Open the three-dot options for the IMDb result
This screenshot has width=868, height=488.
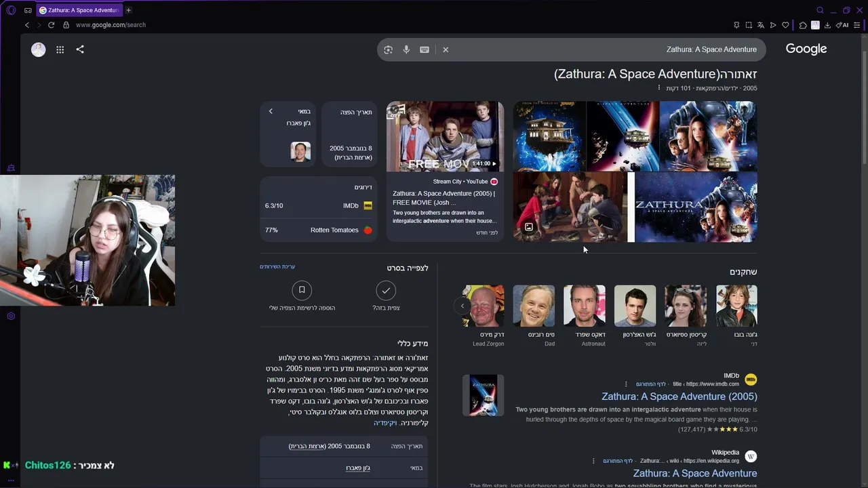coord(626,384)
